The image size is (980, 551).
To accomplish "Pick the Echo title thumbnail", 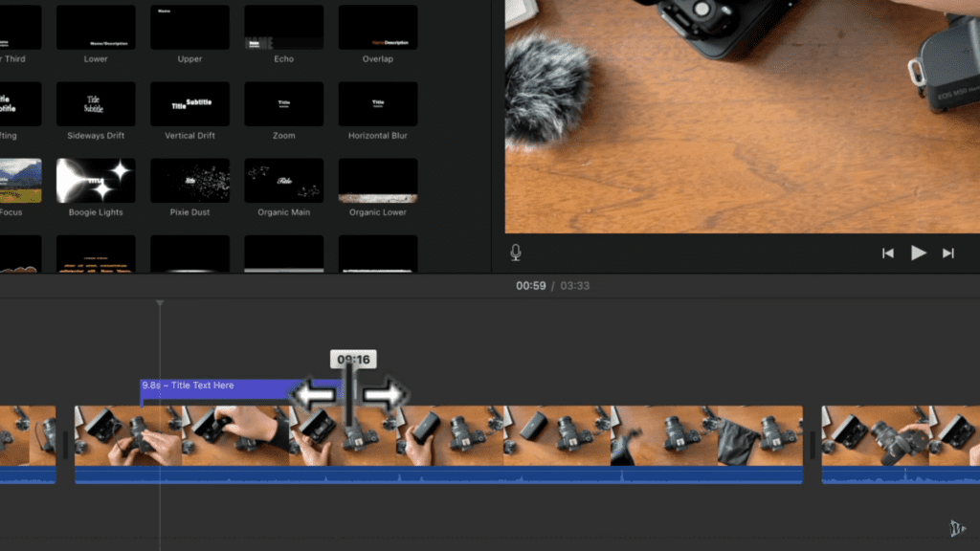I will [x=283, y=28].
